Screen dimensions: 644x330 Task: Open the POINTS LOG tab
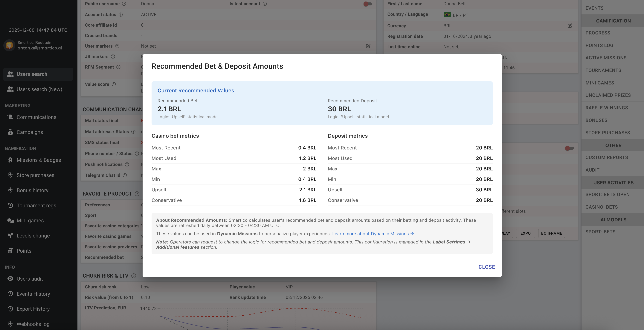599,45
